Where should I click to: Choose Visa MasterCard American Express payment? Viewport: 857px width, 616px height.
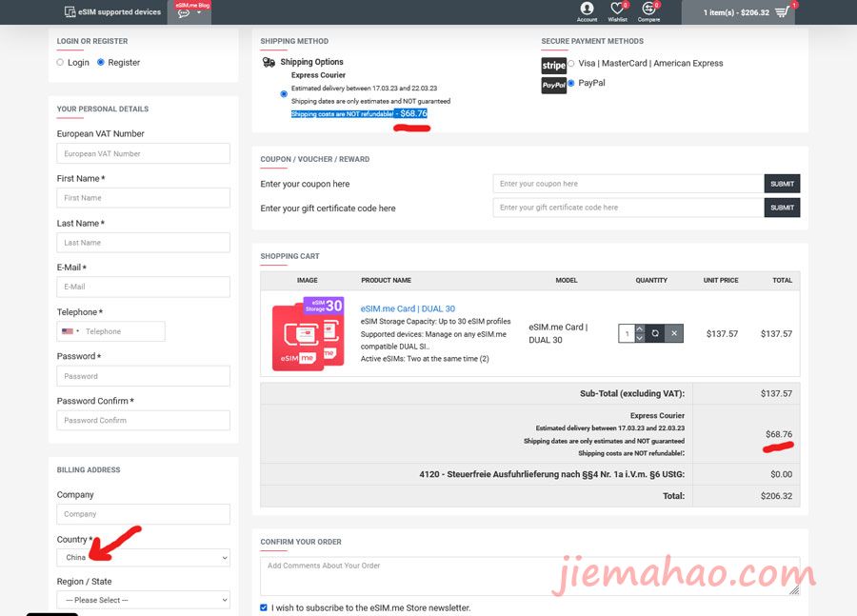pyautogui.click(x=571, y=64)
